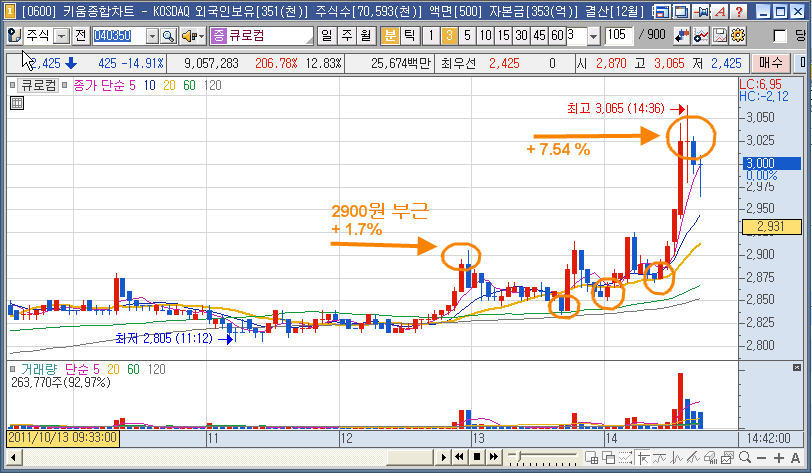The height and width of the screenshot is (473, 812).
Task: Expand the speaker icon dropdown arrow
Action: click(201, 36)
